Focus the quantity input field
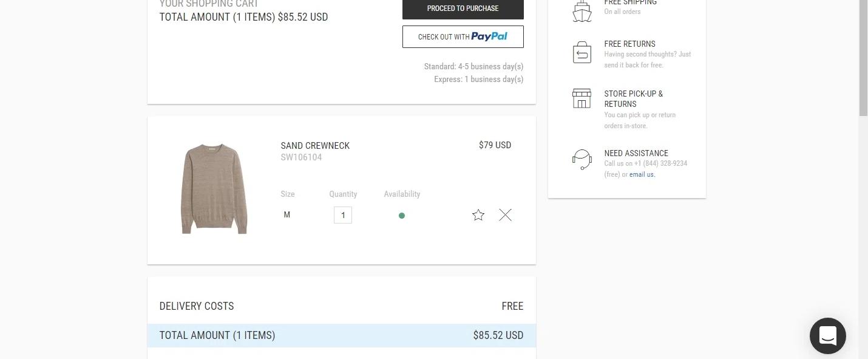 click(343, 215)
